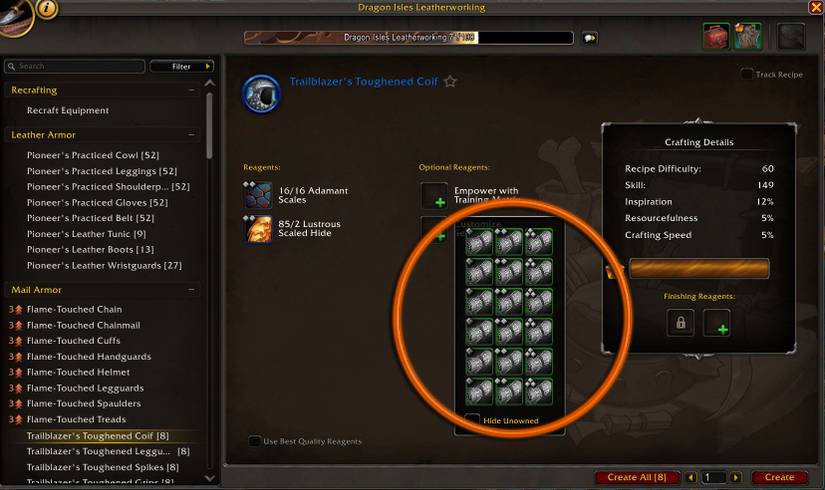Toggle the Hide Unowned checkbox
This screenshot has height=490, width=825.
[x=472, y=420]
